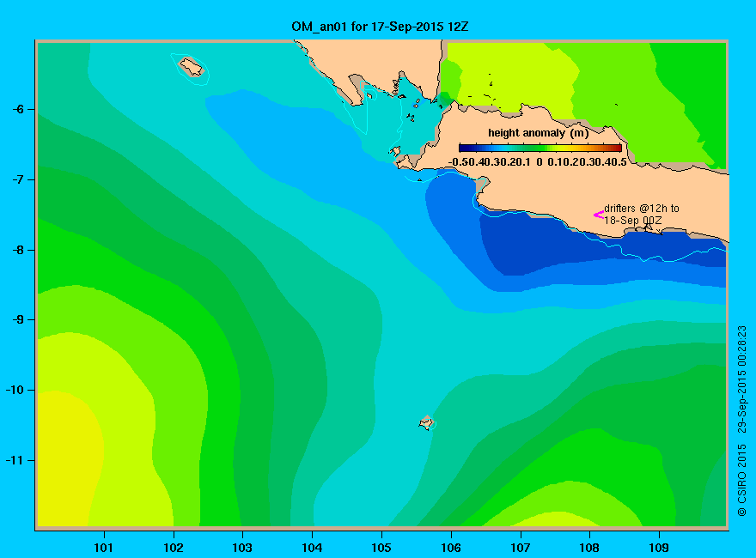Click the longitude label 108
Image resolution: width=756 pixels, height=558 pixels.
point(589,548)
